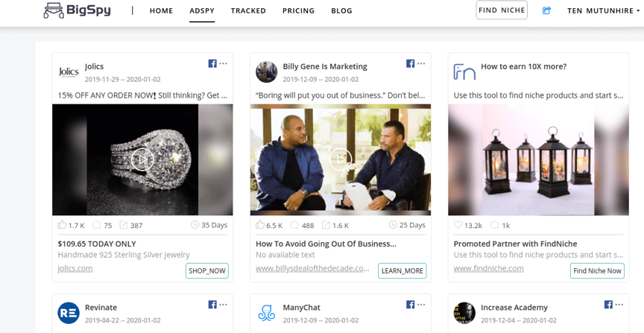644x333 pixels.
Task: Open the Pricing page from navigation
Action: (x=298, y=11)
